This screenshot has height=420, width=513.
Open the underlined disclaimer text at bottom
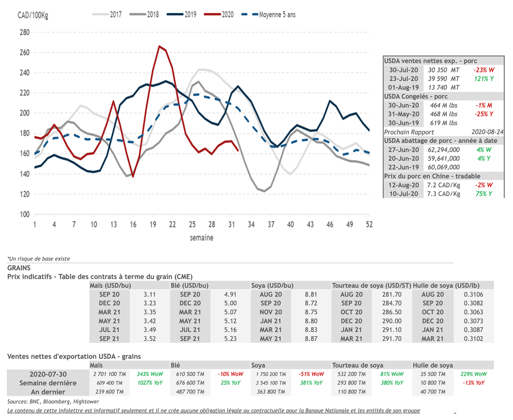point(213,410)
